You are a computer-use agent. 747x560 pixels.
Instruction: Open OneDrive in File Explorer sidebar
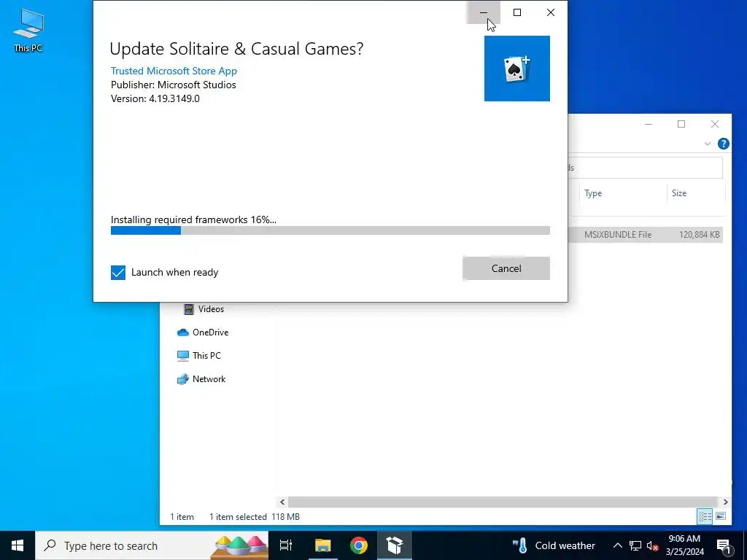tap(210, 332)
